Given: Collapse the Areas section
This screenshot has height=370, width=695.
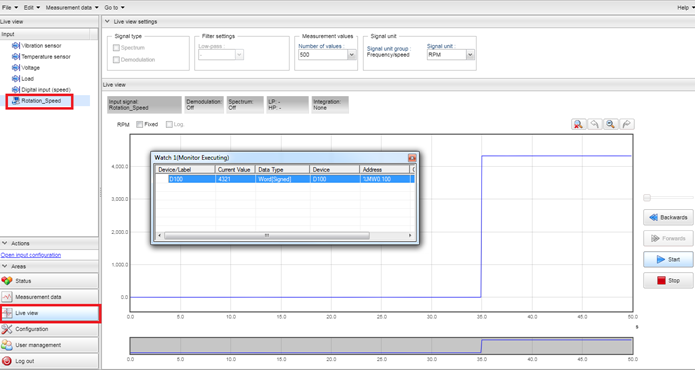Looking at the screenshot, I should coord(5,266).
